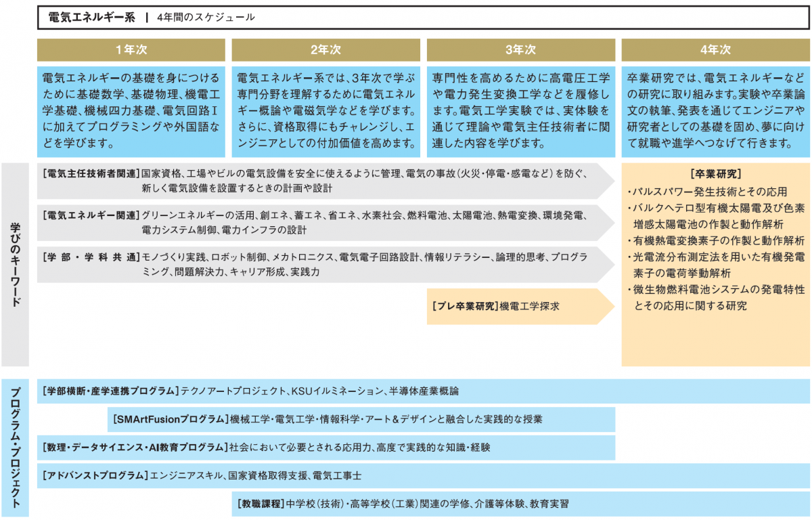The height and width of the screenshot is (520, 812).
Task: Click the [卒業研究] heading in orange box
Action: tap(716, 173)
